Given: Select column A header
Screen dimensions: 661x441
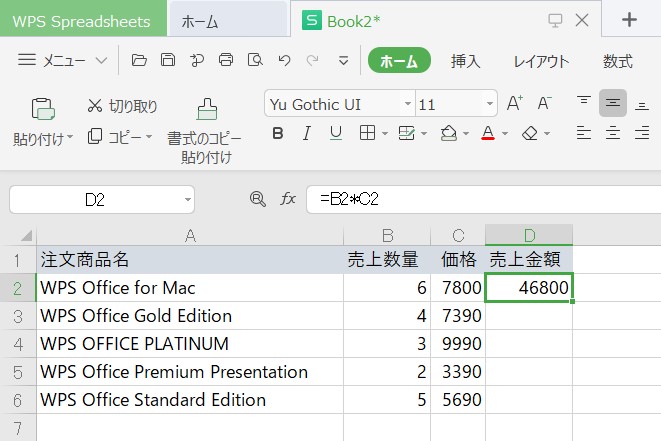Looking at the screenshot, I should pyautogui.click(x=190, y=235).
